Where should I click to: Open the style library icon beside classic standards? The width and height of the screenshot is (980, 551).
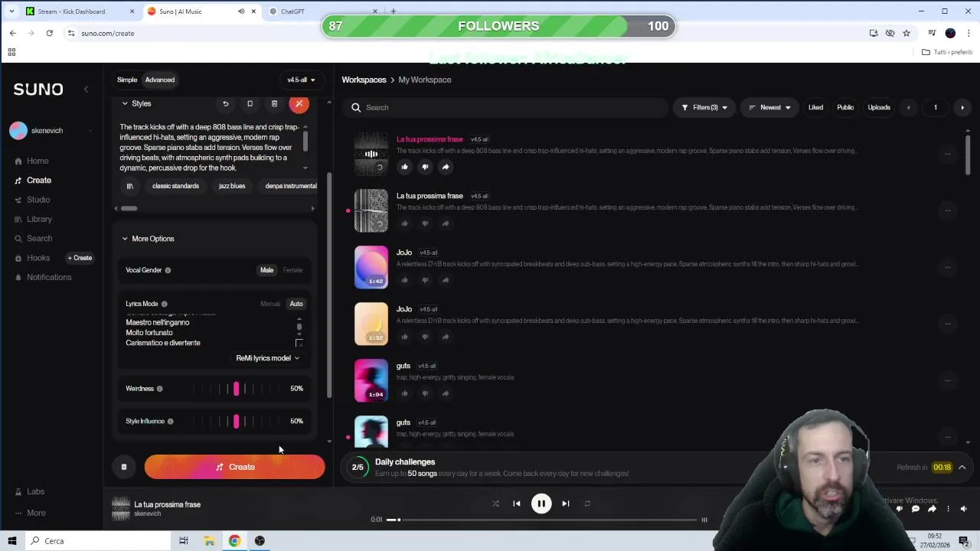pyautogui.click(x=129, y=186)
